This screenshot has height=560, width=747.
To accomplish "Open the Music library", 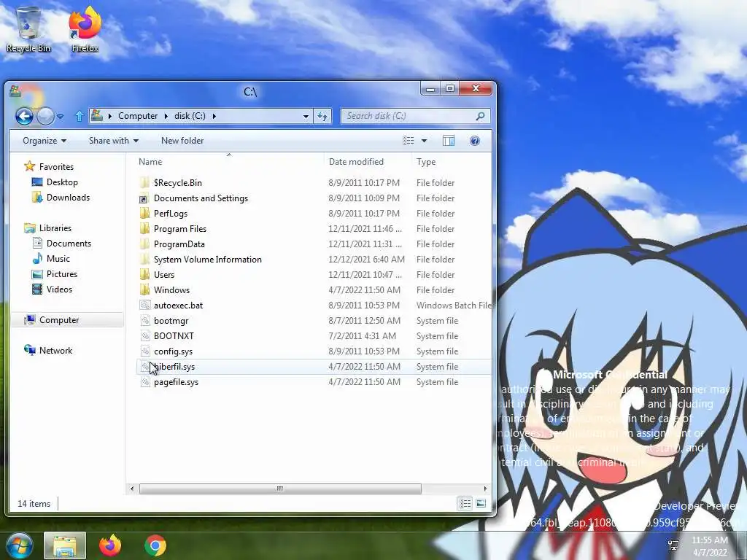I will pyautogui.click(x=58, y=259).
